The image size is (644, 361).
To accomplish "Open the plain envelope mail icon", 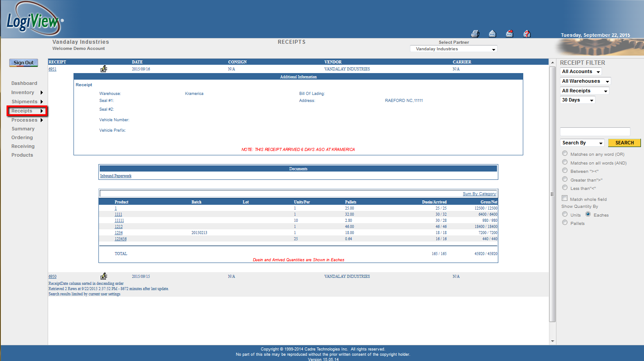I will [492, 34].
